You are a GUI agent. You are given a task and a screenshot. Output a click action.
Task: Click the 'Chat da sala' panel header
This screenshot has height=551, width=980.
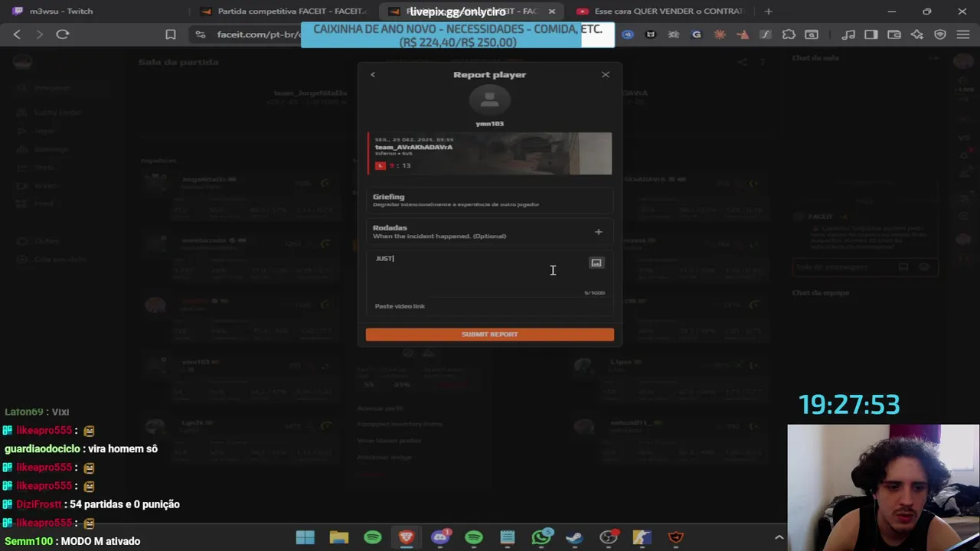815,58
